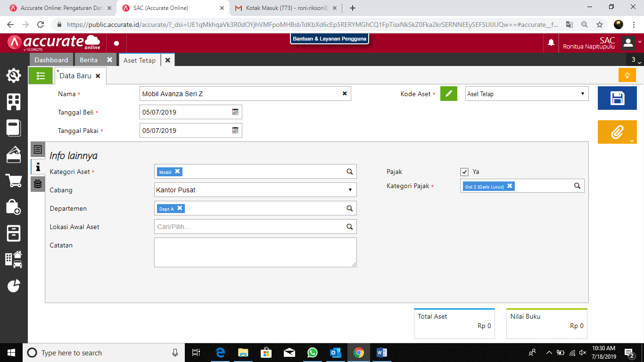Open the sales shopping cart sidebar icon
644x362 pixels.
coord(14,181)
